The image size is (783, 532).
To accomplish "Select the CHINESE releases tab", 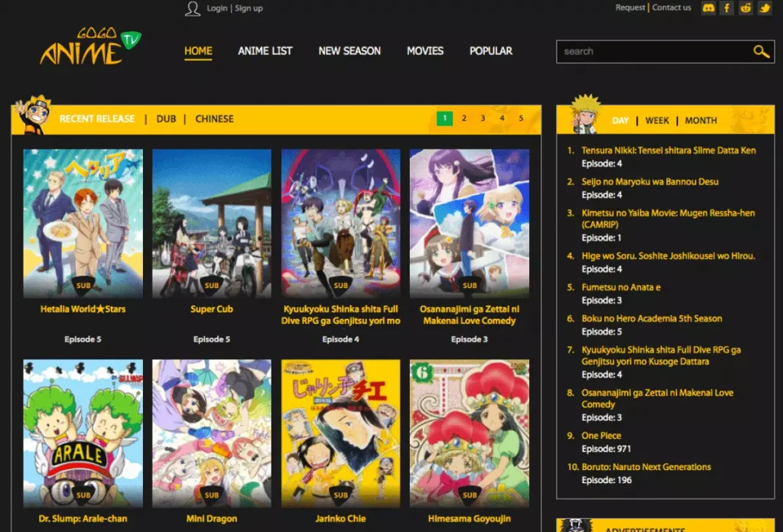I will click(x=214, y=118).
